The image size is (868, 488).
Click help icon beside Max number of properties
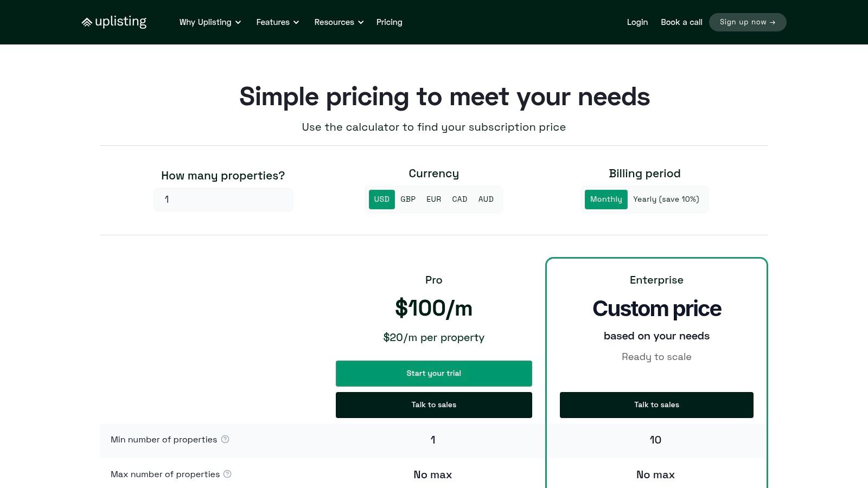click(x=227, y=474)
